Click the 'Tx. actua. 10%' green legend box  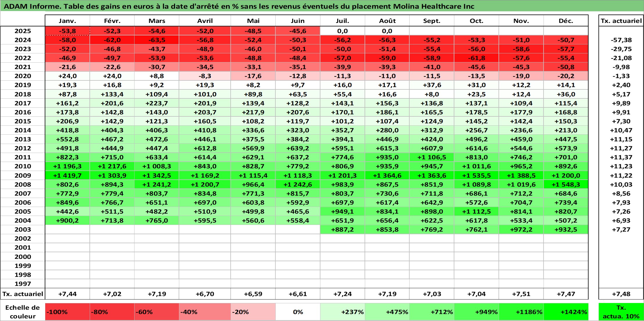point(621,312)
